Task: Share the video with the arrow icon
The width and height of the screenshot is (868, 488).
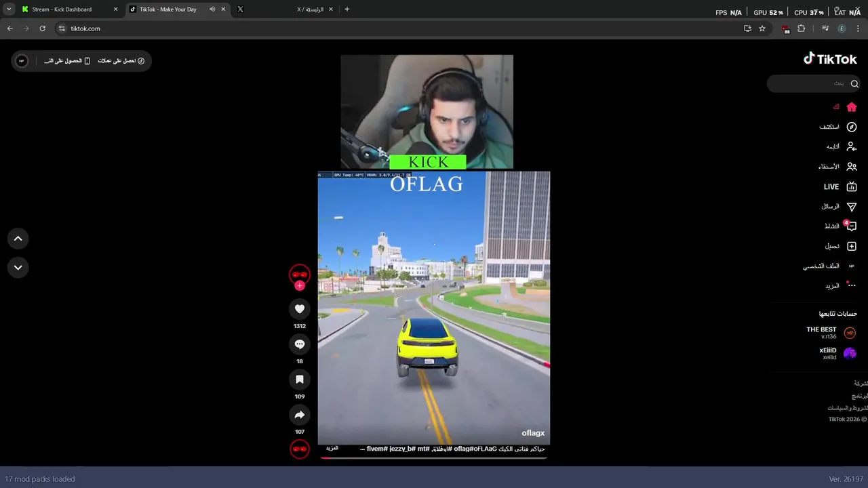Action: (x=300, y=415)
